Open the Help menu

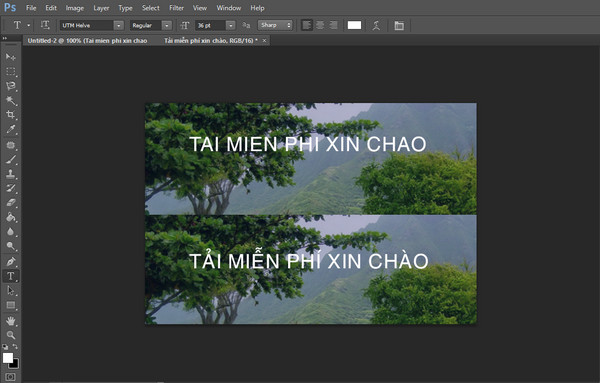[257, 8]
